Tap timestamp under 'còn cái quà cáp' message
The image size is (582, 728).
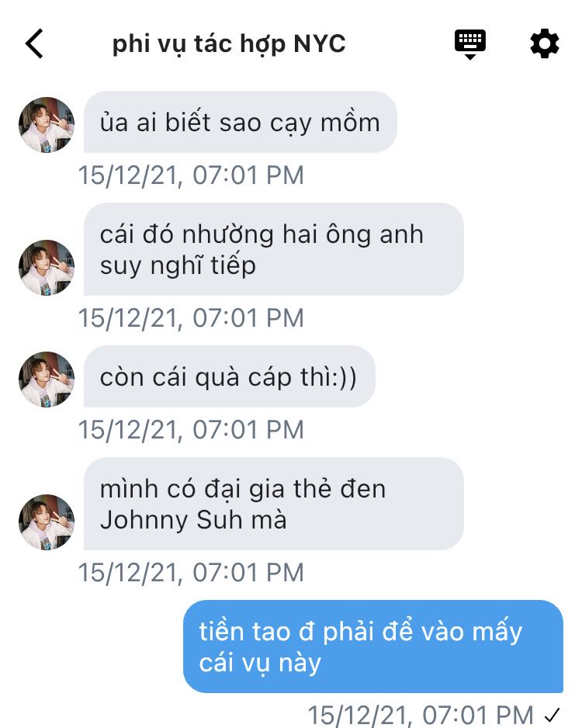[x=191, y=430]
